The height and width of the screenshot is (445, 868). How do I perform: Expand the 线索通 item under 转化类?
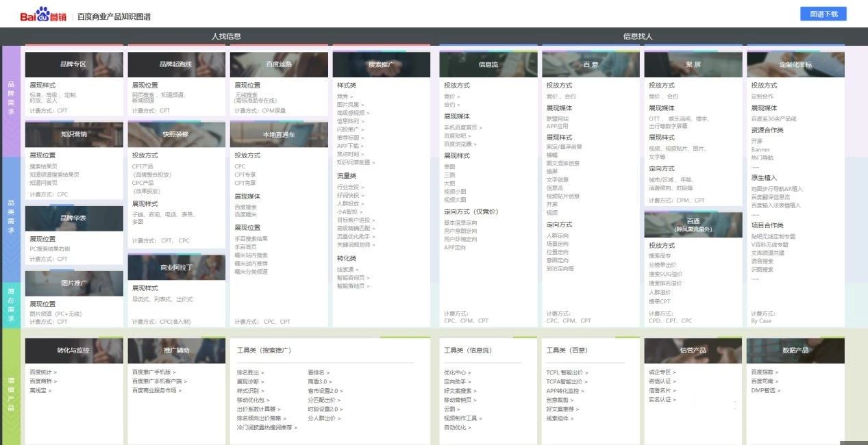(x=347, y=270)
